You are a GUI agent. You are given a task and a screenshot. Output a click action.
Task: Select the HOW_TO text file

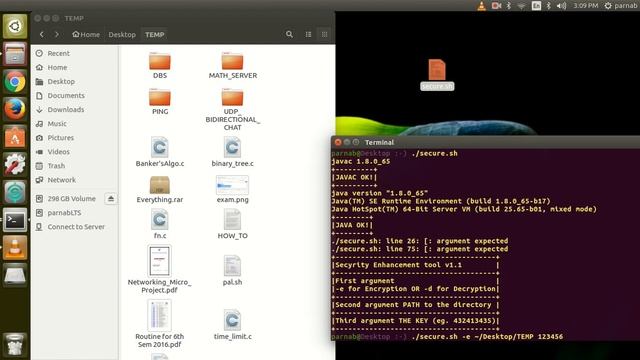(233, 224)
